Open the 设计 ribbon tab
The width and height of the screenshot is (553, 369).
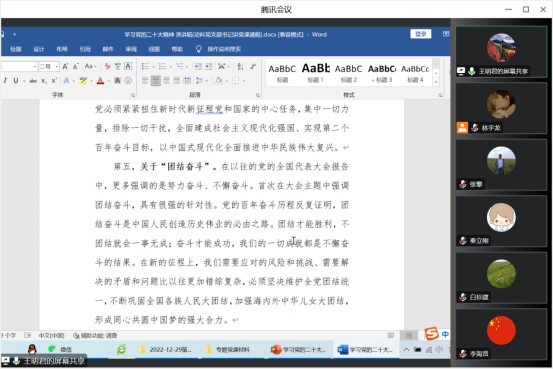39,49
